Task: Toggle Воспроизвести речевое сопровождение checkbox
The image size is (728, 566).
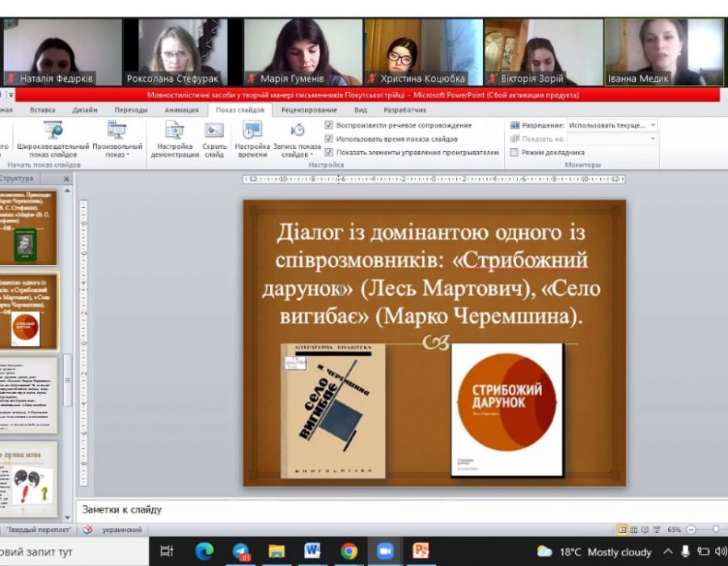Action: (329, 125)
